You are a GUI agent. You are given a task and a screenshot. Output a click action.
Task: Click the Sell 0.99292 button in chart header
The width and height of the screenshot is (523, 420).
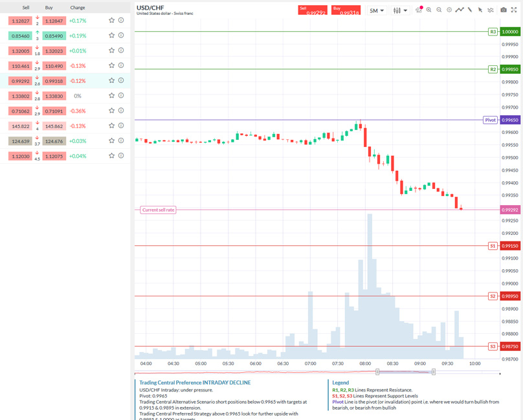click(313, 10)
